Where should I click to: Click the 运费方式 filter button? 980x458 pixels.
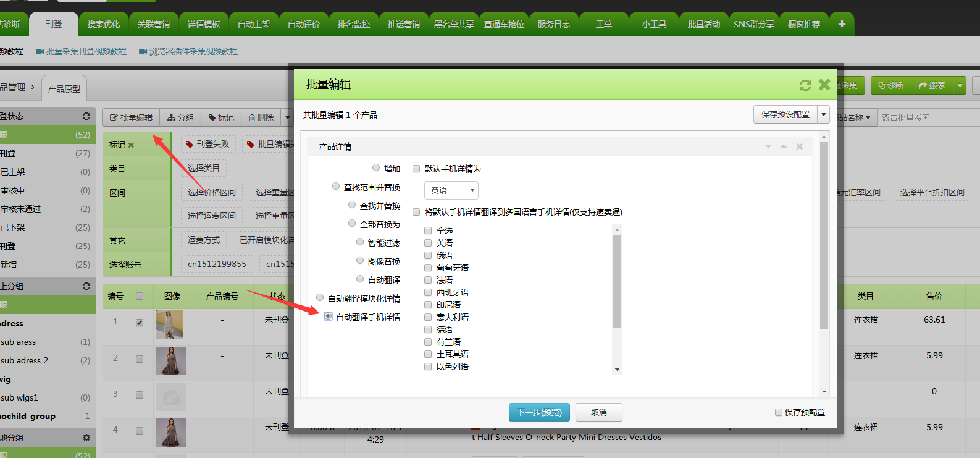pyautogui.click(x=204, y=240)
